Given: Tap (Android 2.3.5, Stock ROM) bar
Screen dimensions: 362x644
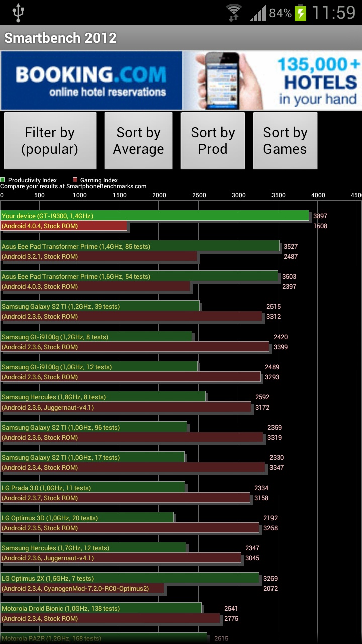Looking at the screenshot, I should pos(130,528).
